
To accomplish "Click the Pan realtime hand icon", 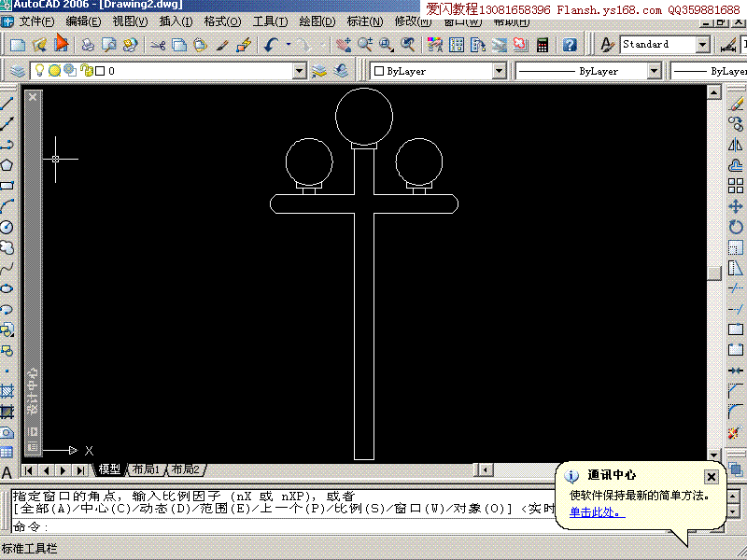I will 344,45.
